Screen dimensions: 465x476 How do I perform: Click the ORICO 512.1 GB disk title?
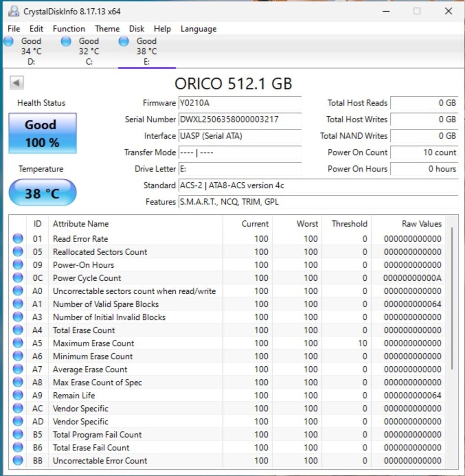(233, 84)
